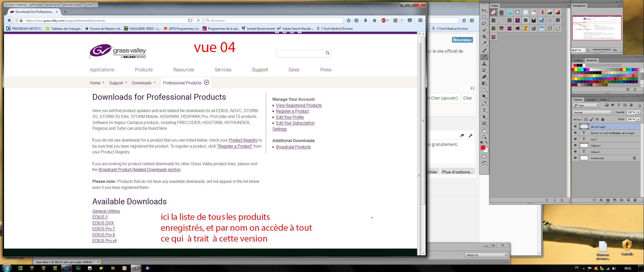The width and height of the screenshot is (644, 272).
Task: Open the Marque-pages menu
Action: pyautogui.click(x=72, y=5)
